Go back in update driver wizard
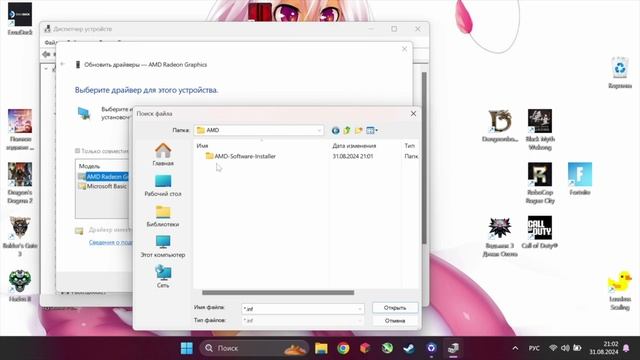Image resolution: width=640 pixels, height=360 pixels. click(62, 64)
